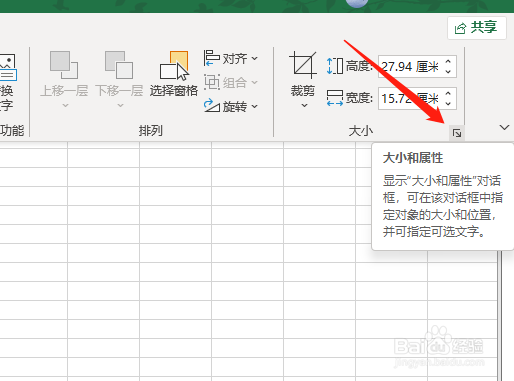Expand the 下移一层 dropdown arrow
Viewport: 514px width, 381px height.
point(120,105)
